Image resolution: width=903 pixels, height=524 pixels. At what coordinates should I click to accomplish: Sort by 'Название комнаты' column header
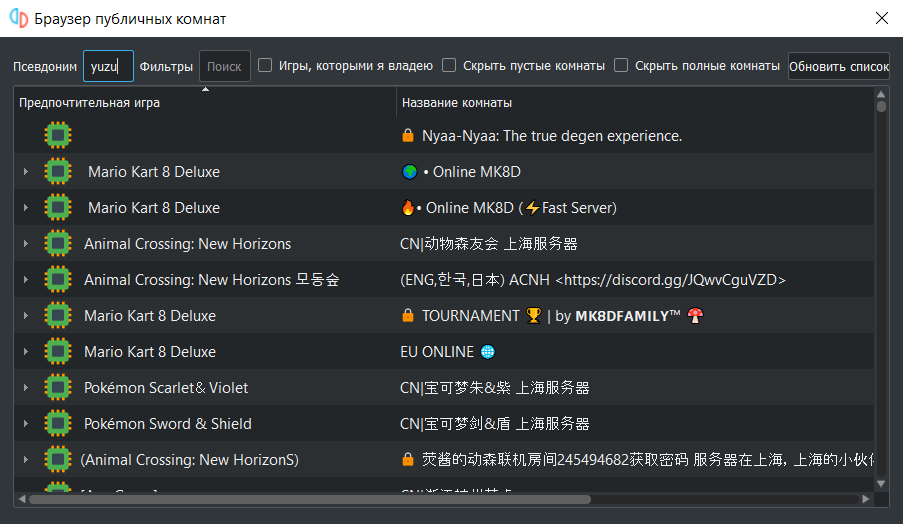tap(635, 102)
